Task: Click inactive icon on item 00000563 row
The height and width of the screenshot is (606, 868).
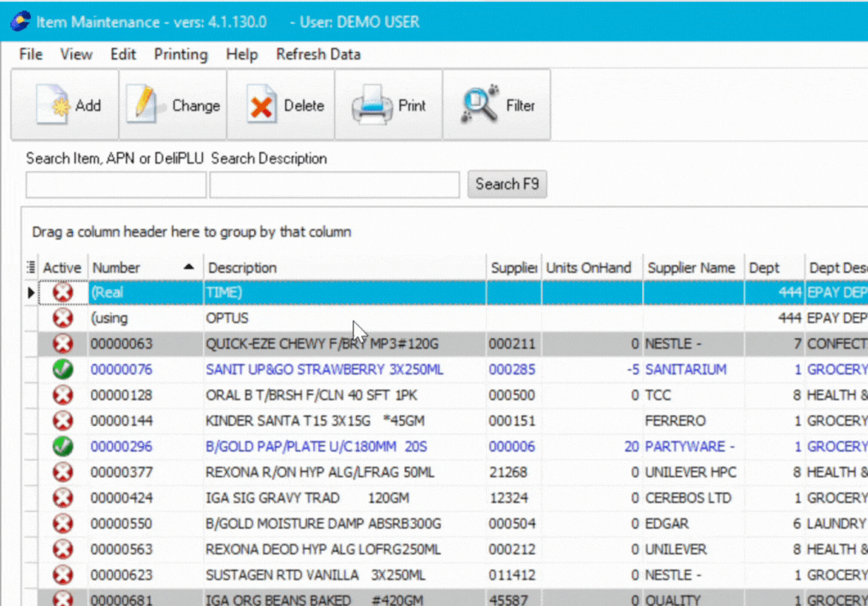Action: tap(62, 549)
